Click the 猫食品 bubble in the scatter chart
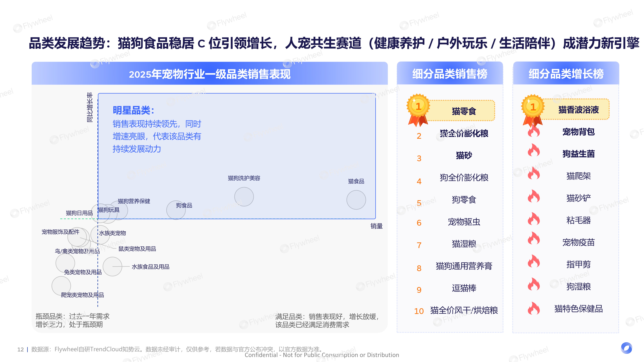Screen dimensions: 644x362 [356, 200]
